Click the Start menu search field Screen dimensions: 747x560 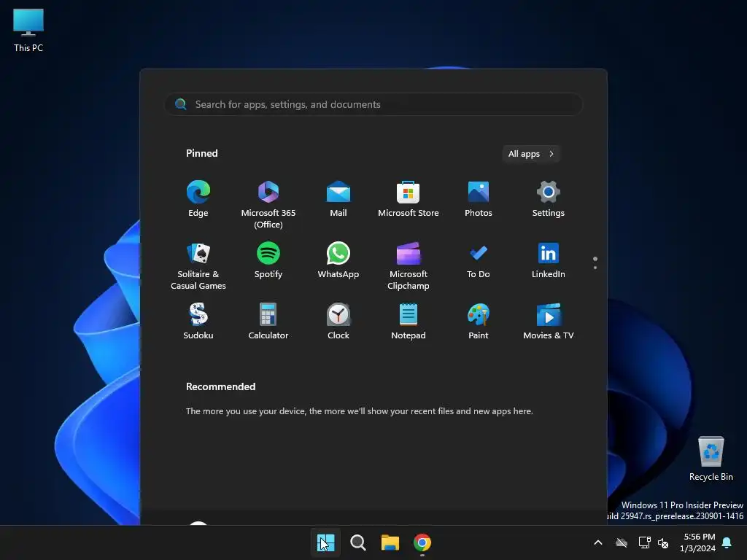(x=373, y=104)
